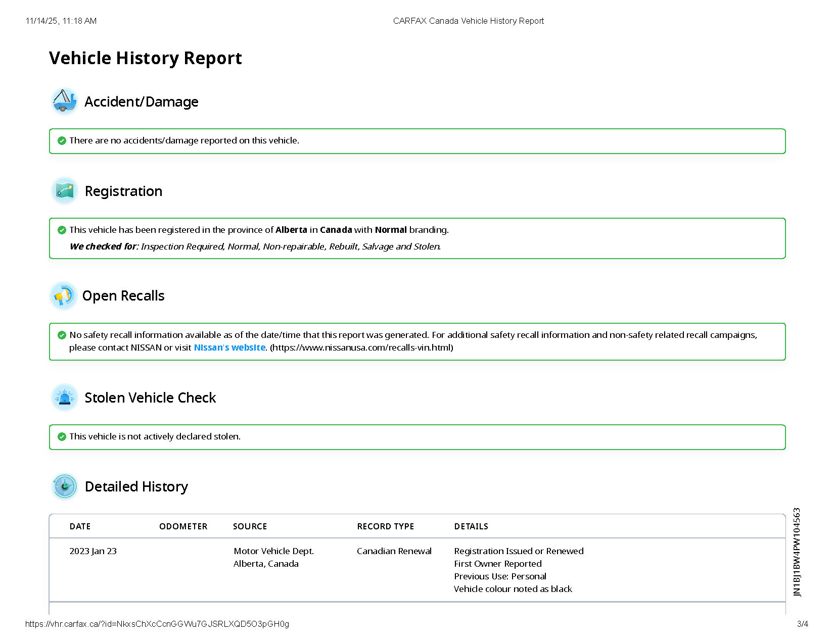Viewport: 834px width, 644px height.
Task: Click green checkmark beside not declared stolen
Action: pos(62,436)
